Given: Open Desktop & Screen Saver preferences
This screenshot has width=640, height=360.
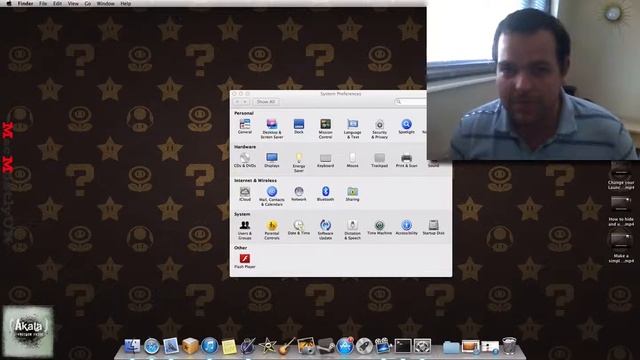Looking at the screenshot, I should point(272,128).
